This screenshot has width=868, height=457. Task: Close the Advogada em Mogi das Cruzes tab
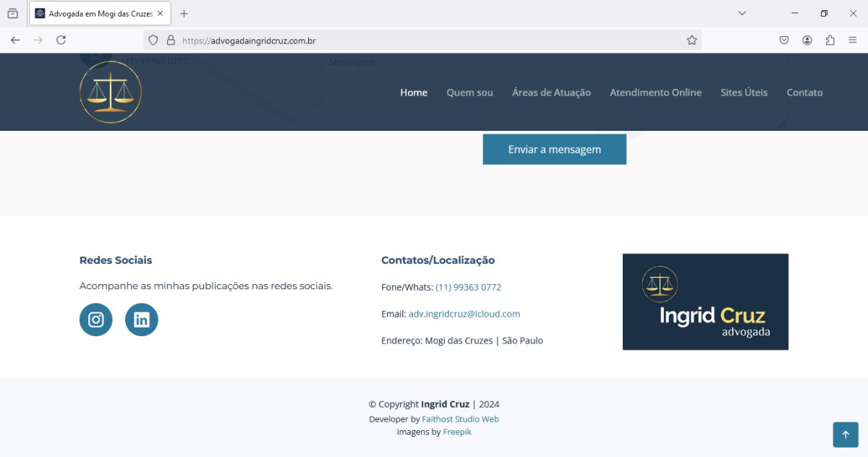tap(160, 14)
